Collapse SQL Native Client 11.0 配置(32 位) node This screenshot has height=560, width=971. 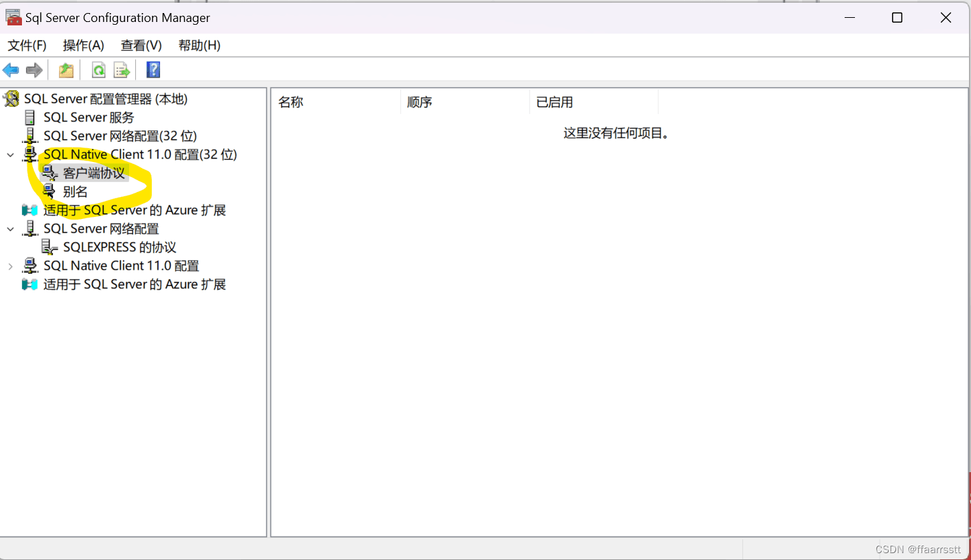coord(10,155)
